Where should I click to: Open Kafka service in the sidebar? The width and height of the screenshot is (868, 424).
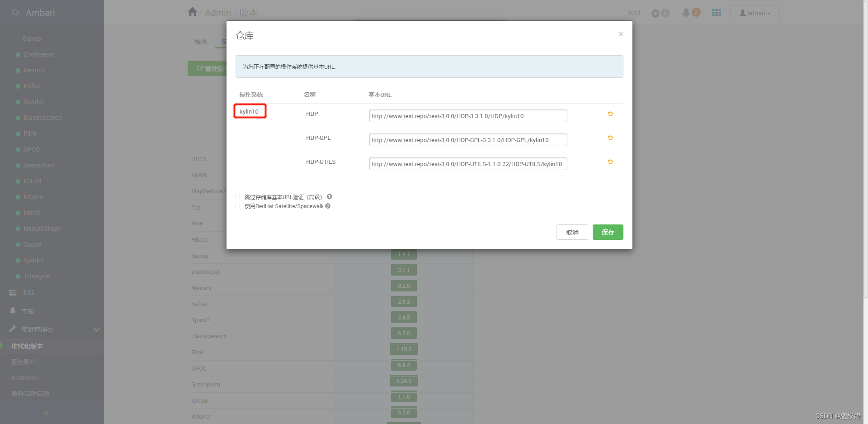(x=32, y=86)
